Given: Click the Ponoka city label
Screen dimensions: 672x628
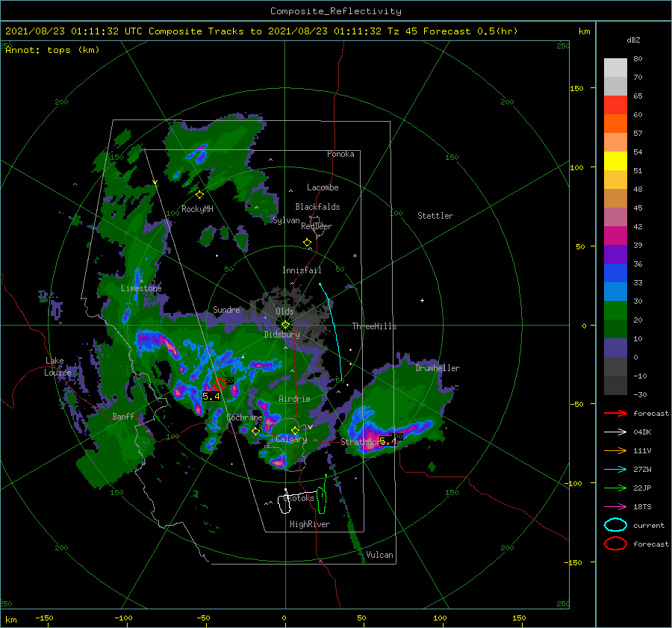Looking at the screenshot, I should pyautogui.click(x=340, y=154).
